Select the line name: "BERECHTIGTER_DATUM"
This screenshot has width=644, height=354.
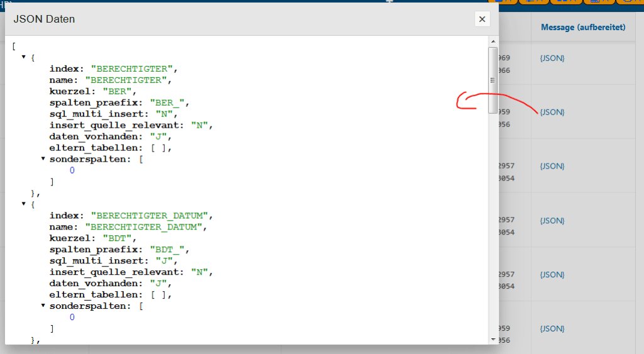click(128, 227)
